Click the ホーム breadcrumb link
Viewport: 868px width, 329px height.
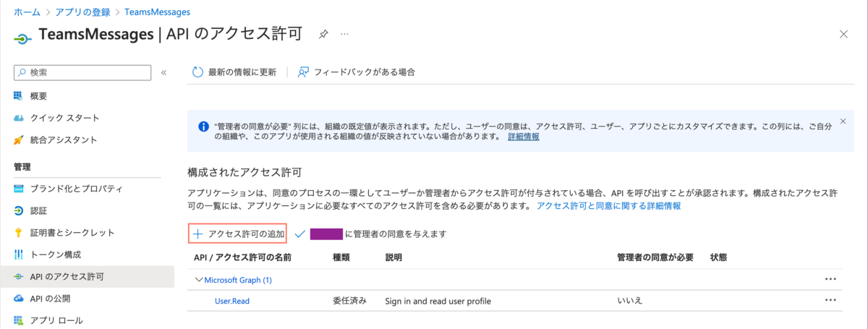27,12
